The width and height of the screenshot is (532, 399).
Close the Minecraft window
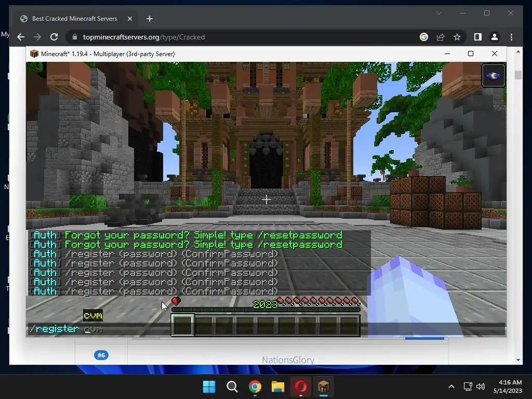click(495, 54)
